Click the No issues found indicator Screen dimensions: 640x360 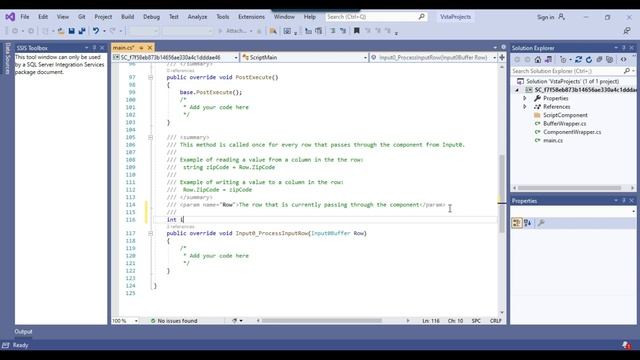174,321
